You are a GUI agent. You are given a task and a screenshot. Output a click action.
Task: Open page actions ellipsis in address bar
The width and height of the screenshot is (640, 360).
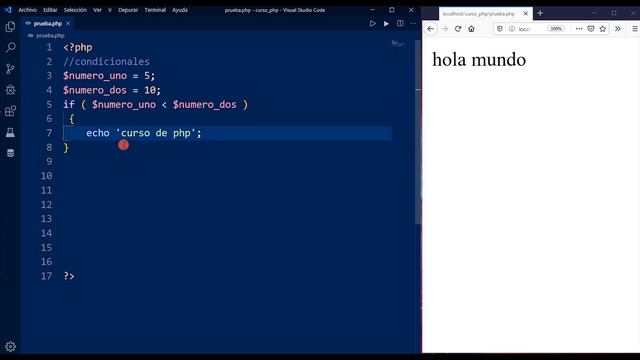click(579, 29)
